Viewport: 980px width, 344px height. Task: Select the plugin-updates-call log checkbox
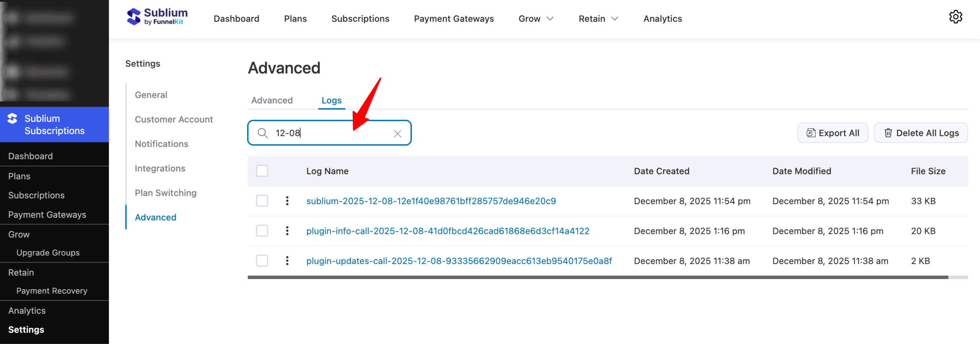[262, 261]
